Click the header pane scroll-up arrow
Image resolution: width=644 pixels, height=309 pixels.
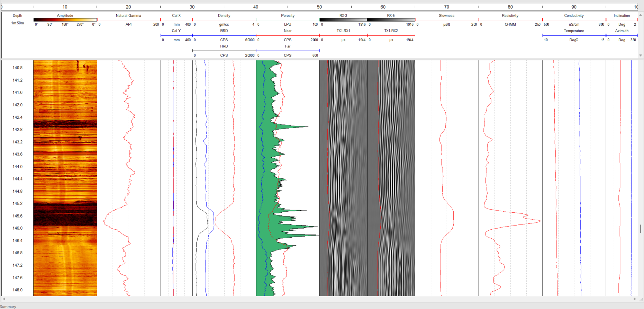[641, 15]
